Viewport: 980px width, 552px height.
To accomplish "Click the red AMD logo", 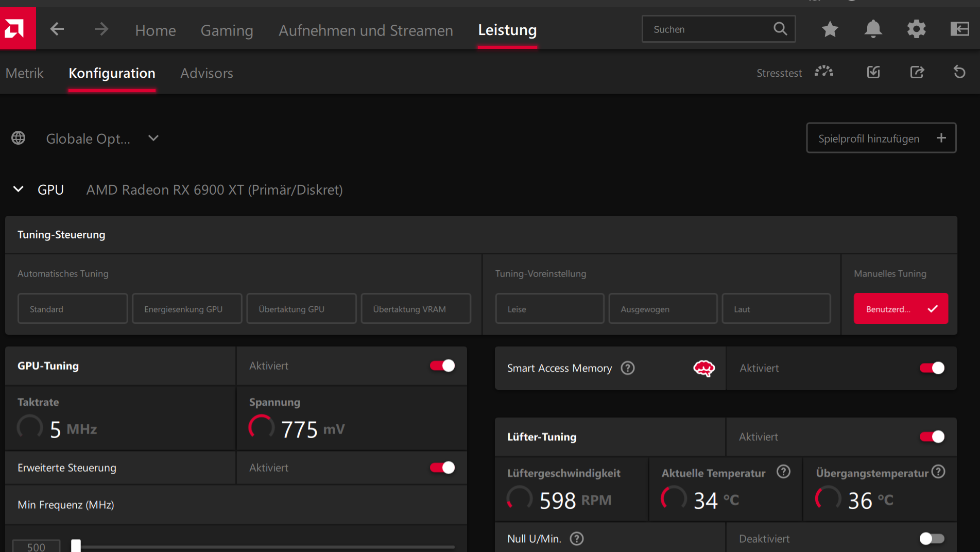I will click(x=18, y=28).
